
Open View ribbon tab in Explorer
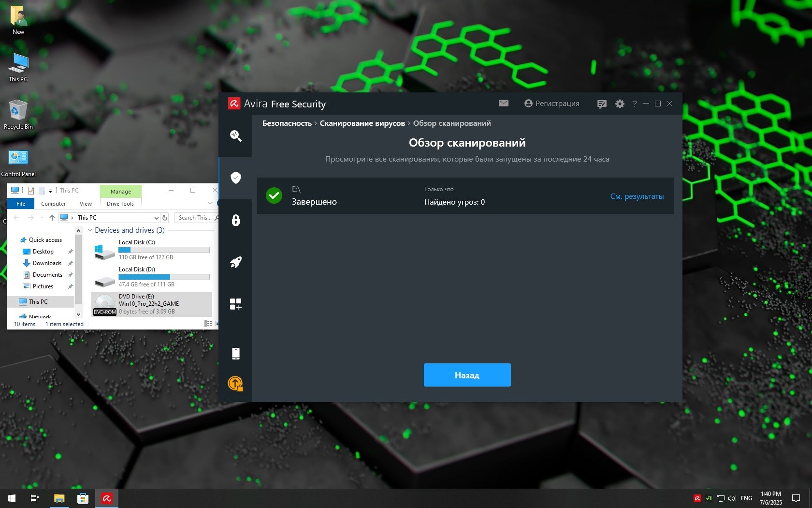86,204
